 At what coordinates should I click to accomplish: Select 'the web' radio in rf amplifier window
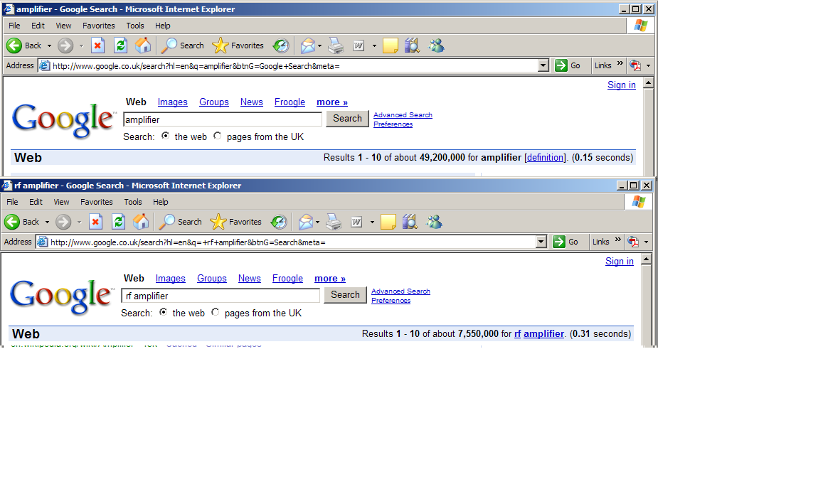(x=163, y=312)
